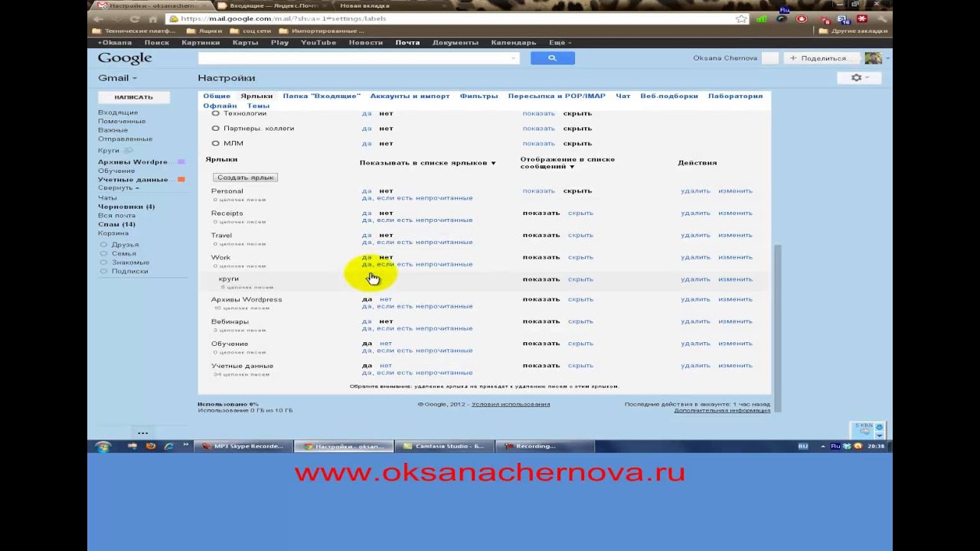
Task: Click the Windows Start orb
Action: (103, 446)
